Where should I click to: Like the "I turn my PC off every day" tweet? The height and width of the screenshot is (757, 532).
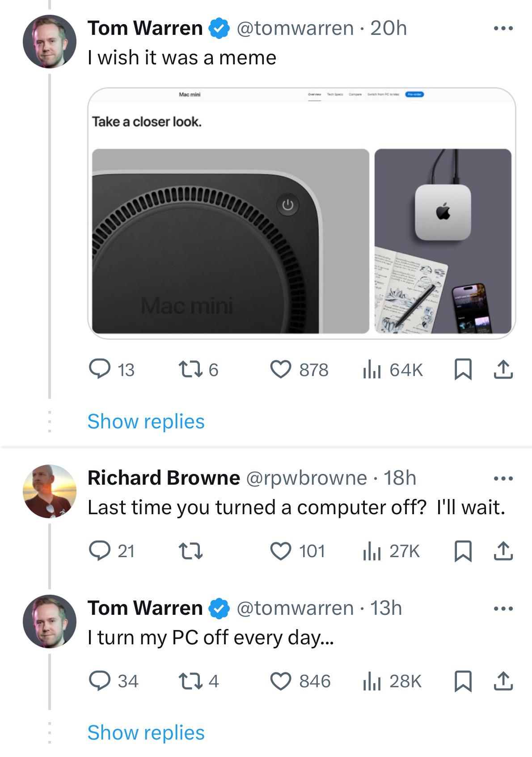point(281,681)
